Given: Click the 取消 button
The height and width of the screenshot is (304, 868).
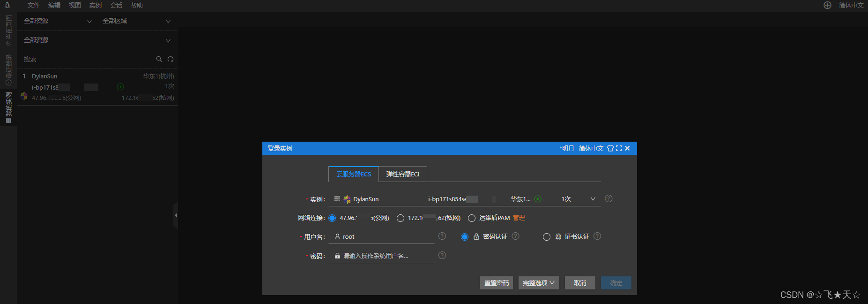Looking at the screenshot, I should (x=580, y=283).
